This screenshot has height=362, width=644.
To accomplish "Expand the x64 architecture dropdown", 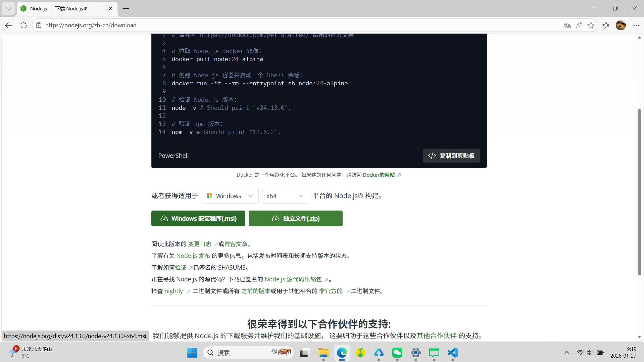I will coord(285,196).
